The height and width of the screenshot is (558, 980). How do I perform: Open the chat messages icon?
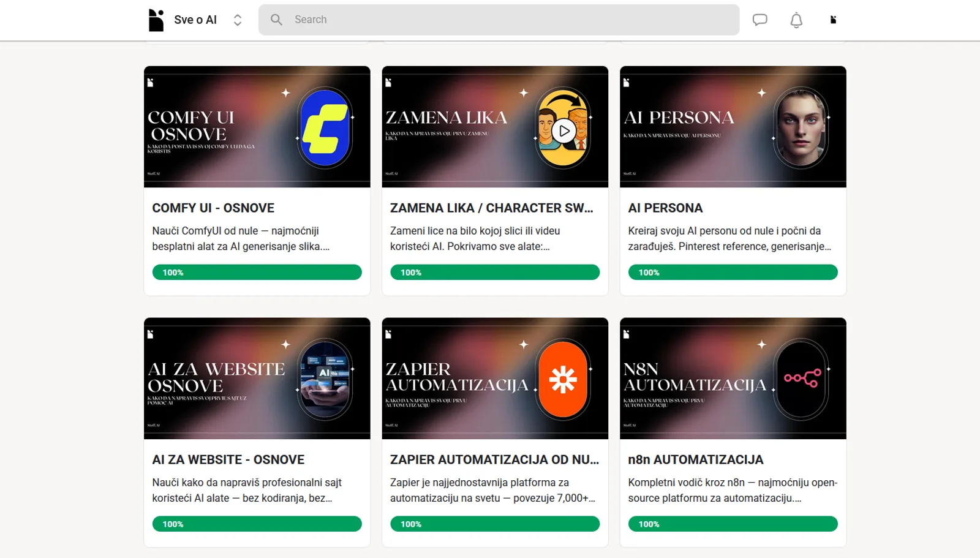(x=759, y=20)
